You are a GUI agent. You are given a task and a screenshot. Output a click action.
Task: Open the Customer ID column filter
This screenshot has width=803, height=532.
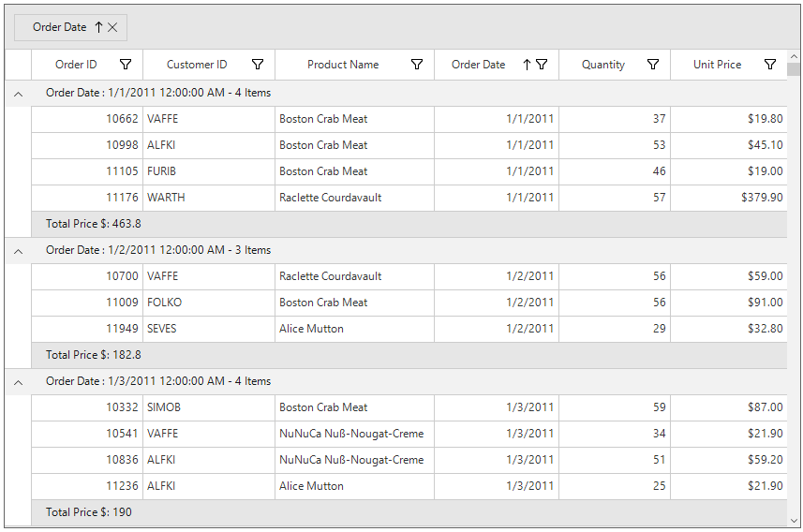(258, 65)
